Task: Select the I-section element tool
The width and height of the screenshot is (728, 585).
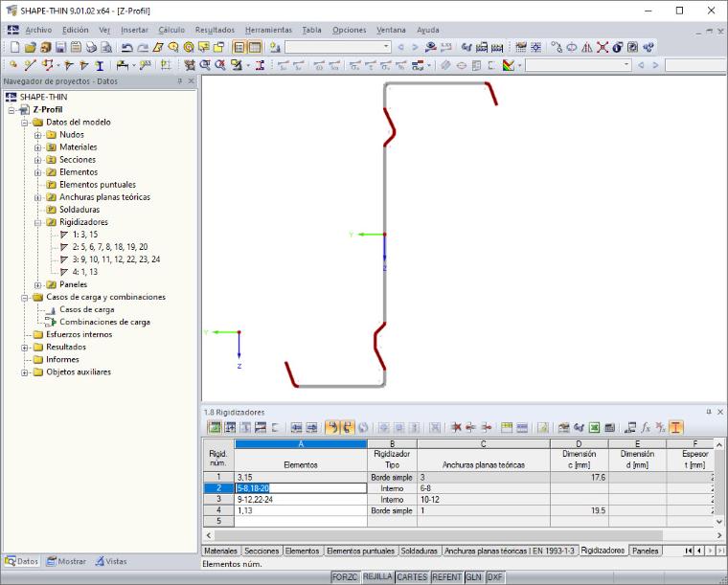Action: pyautogui.click(x=100, y=65)
